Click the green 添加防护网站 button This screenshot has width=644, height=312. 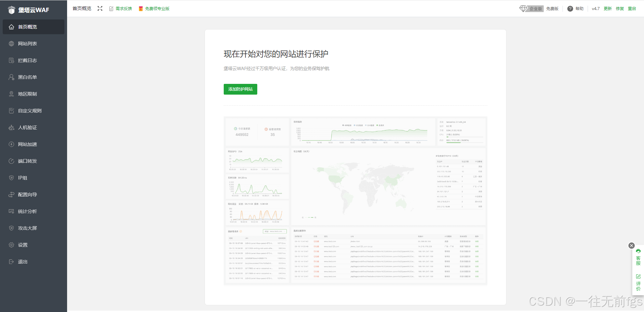240,89
